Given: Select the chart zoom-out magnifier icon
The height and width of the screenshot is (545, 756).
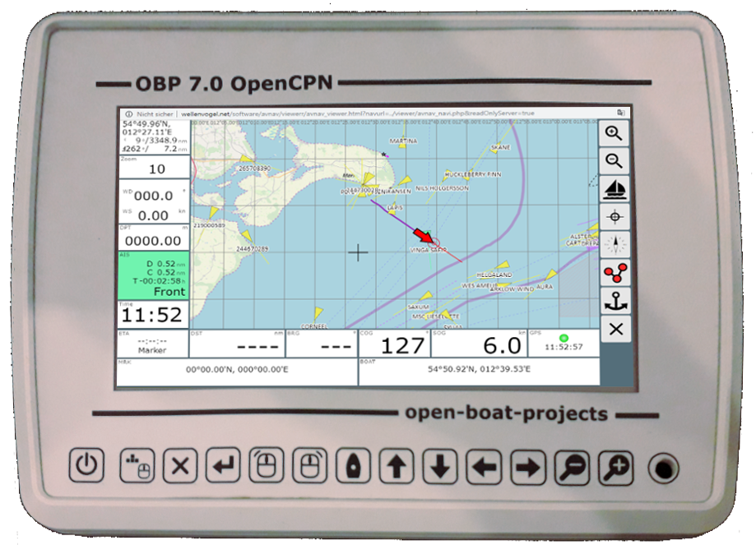Looking at the screenshot, I should coord(615,161).
